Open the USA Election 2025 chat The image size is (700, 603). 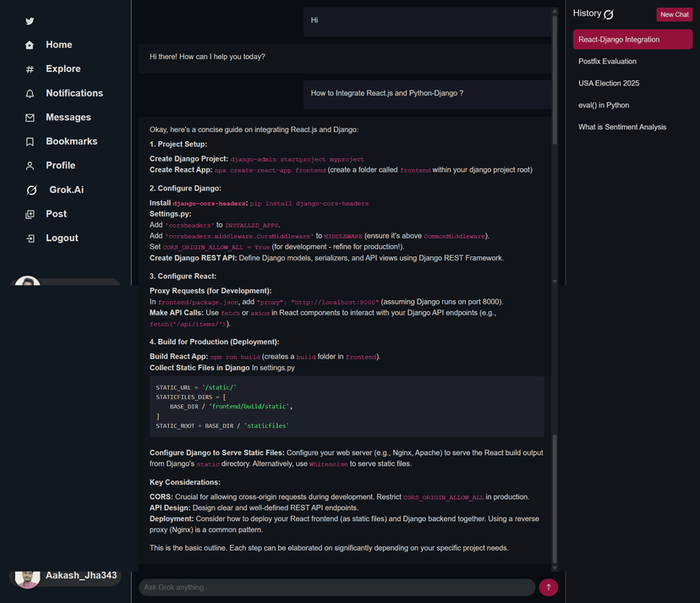(x=609, y=84)
